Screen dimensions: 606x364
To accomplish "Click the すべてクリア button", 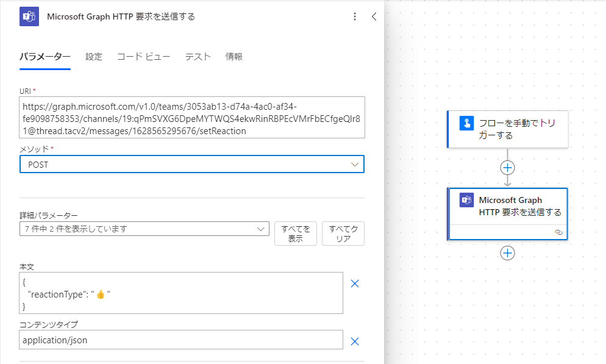I will [343, 234].
